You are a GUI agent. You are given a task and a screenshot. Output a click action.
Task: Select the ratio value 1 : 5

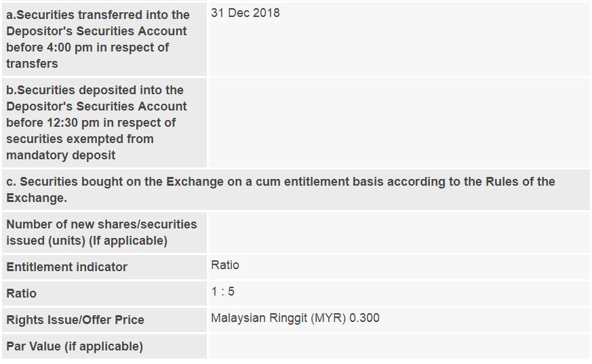(223, 291)
